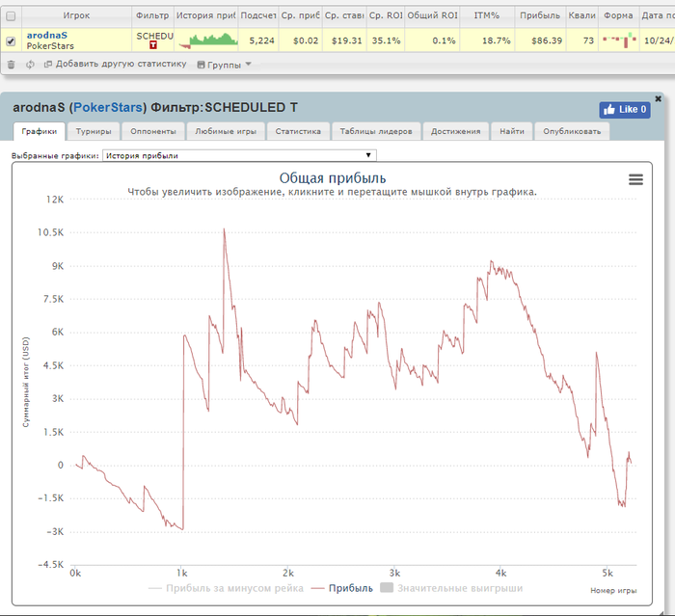Viewport: 675px width, 616px height.
Task: Toggle the header select-all checkbox
Action: pyautogui.click(x=11, y=16)
